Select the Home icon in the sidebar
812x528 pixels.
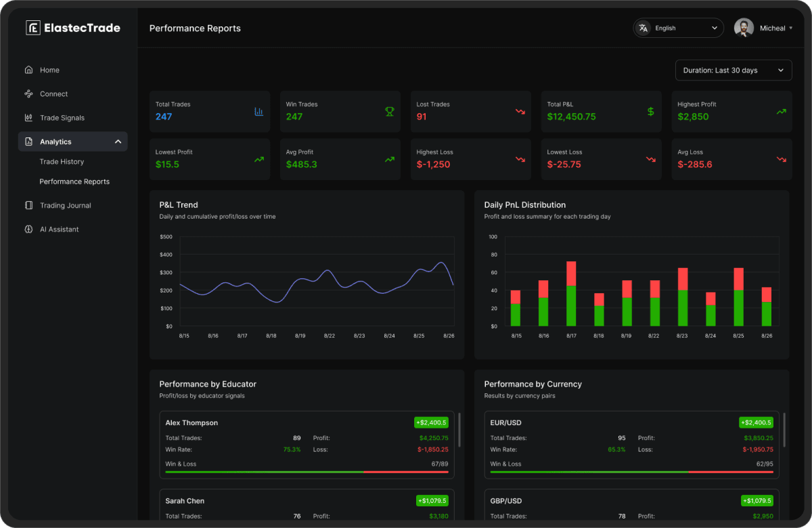pyautogui.click(x=28, y=70)
